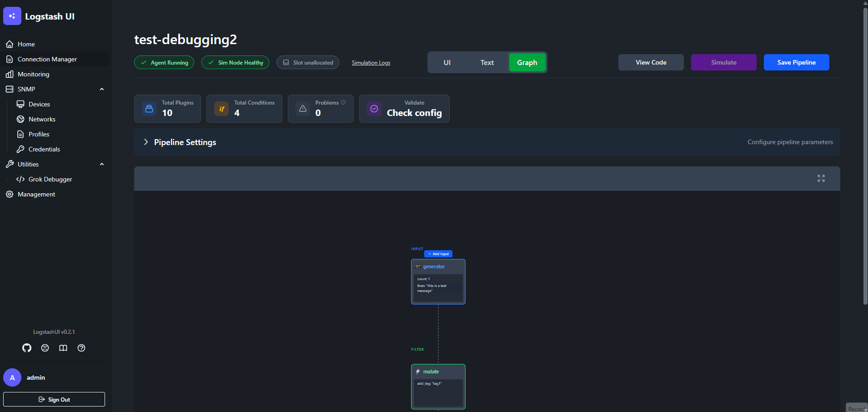The width and height of the screenshot is (868, 412).
Task: Open the GitHub repository icon
Action: (27, 348)
